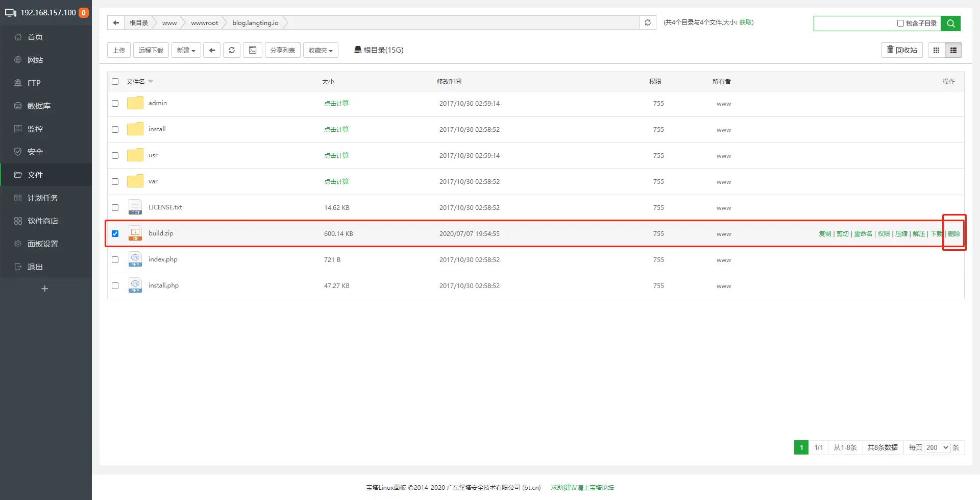Add menu item with plus icon in sidebar

pyautogui.click(x=45, y=289)
